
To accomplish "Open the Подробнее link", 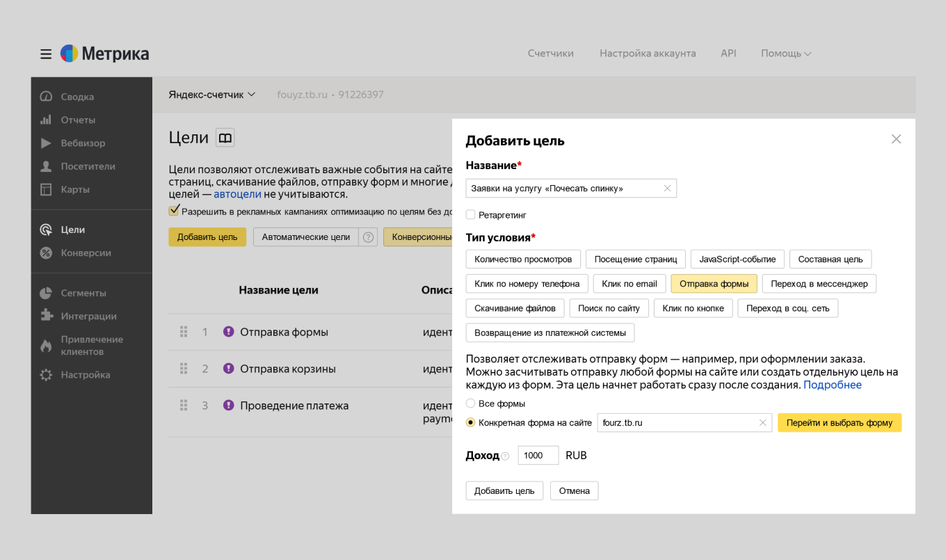I will click(832, 385).
